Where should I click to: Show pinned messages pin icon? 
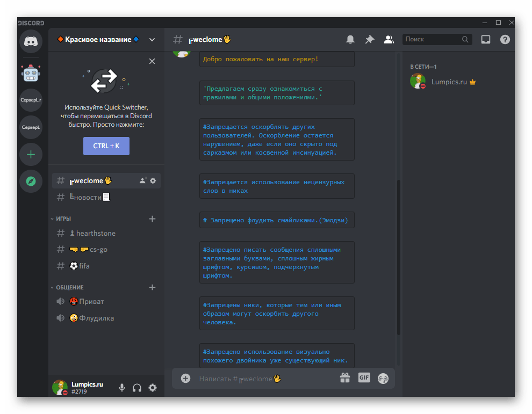[369, 39]
